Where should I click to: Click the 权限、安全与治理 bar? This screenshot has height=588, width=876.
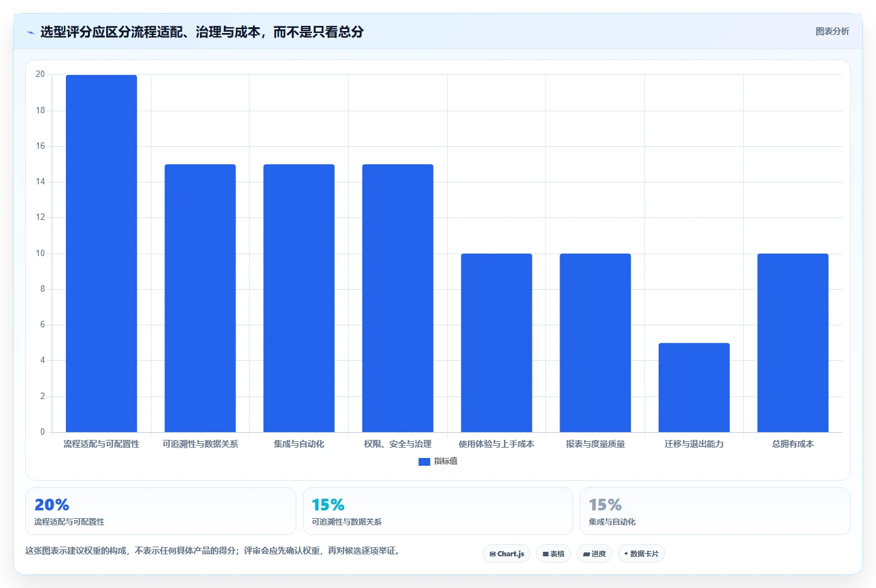pos(398,298)
